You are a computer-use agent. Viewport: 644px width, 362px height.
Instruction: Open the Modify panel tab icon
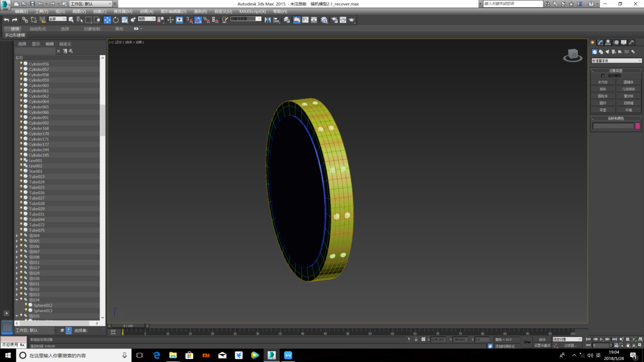(600, 43)
